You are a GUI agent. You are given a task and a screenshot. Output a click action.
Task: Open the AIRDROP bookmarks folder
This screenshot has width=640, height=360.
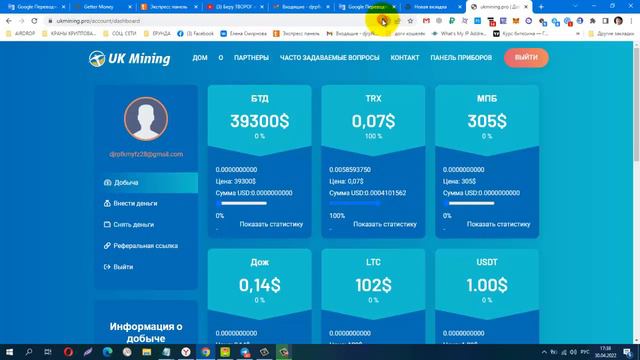point(21,33)
